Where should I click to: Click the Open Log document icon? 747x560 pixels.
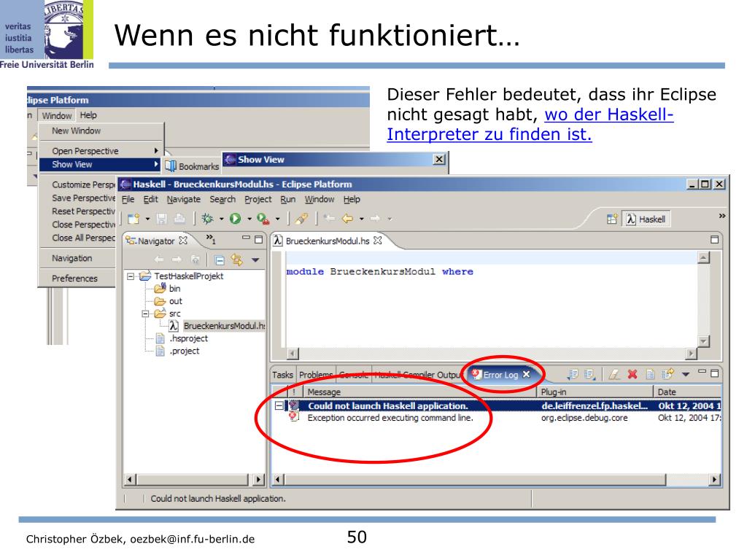click(x=650, y=375)
